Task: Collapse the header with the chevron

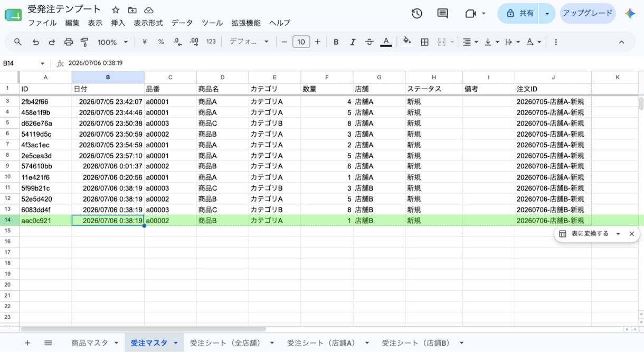Action: point(621,42)
